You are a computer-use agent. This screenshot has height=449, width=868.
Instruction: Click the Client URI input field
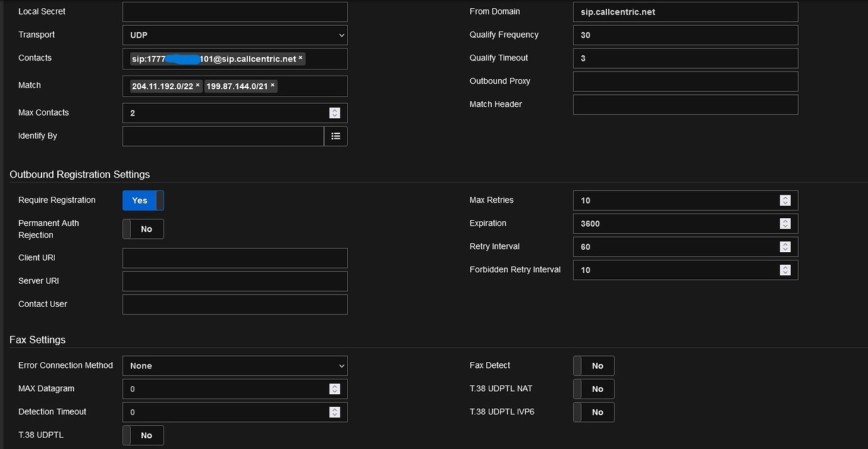pyautogui.click(x=235, y=258)
